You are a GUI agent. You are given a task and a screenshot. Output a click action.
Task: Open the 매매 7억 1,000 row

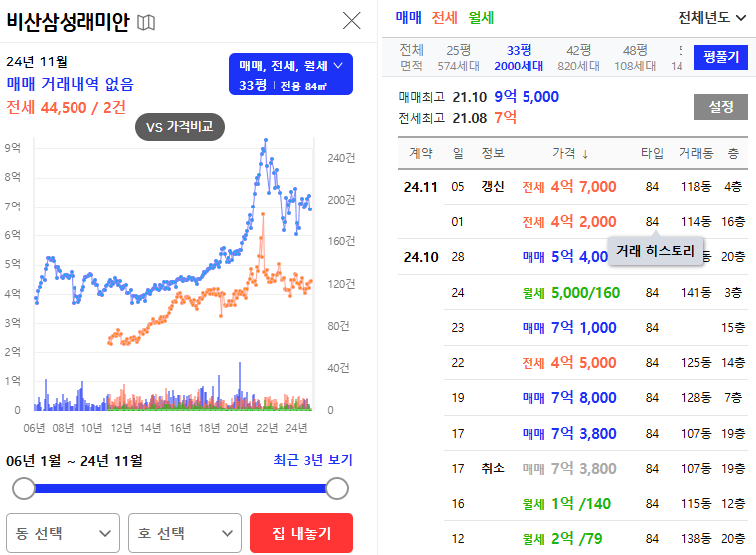pos(596,328)
